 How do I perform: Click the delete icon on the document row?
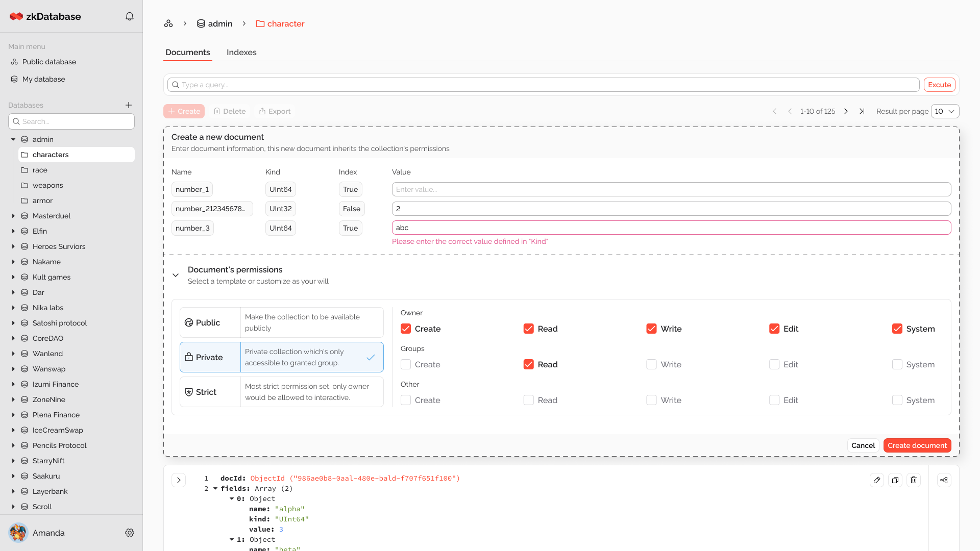pos(914,480)
